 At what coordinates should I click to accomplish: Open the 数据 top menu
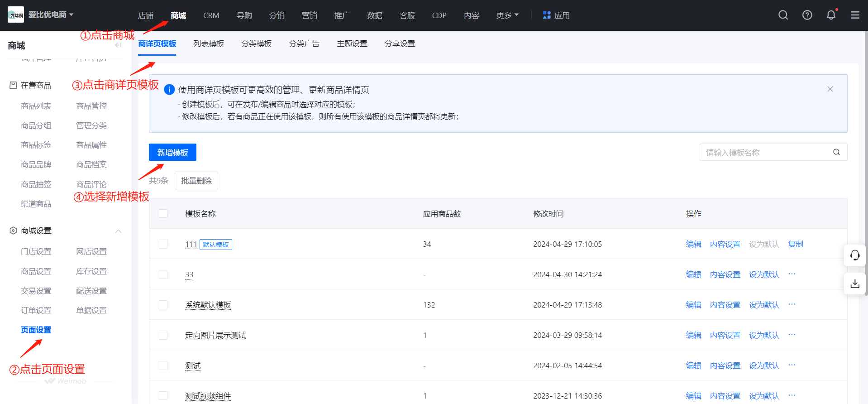[375, 15]
